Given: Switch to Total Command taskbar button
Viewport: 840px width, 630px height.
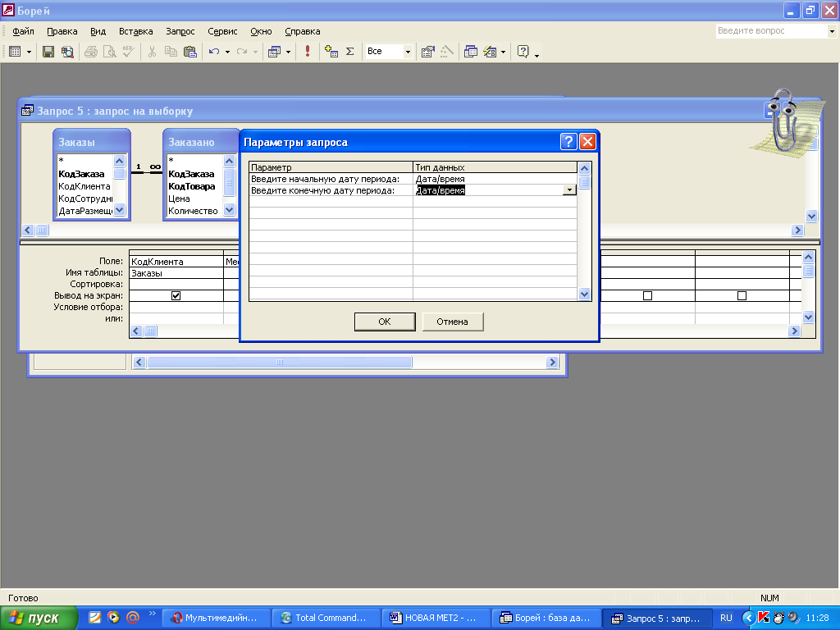Looking at the screenshot, I should (326, 618).
